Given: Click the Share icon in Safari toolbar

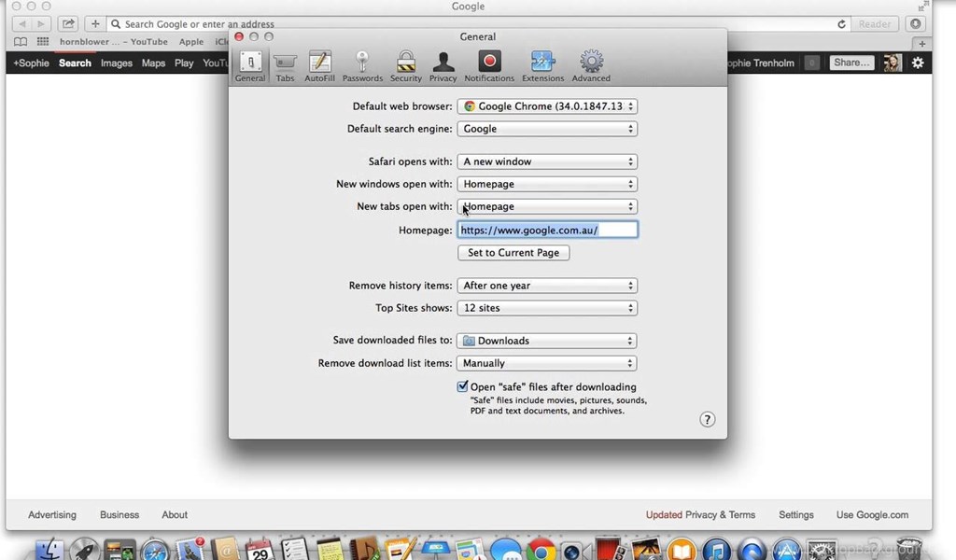Looking at the screenshot, I should coord(67,23).
